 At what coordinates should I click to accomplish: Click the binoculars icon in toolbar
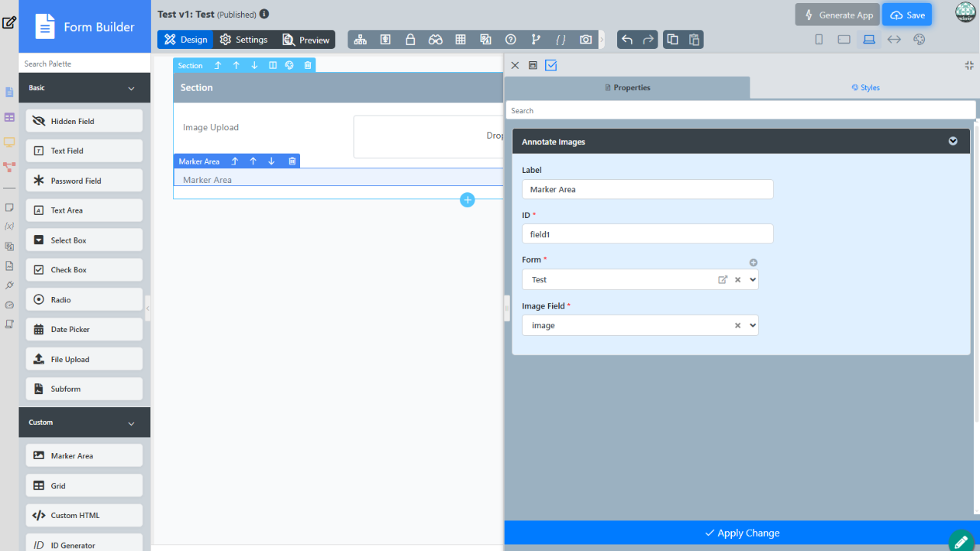[436, 40]
